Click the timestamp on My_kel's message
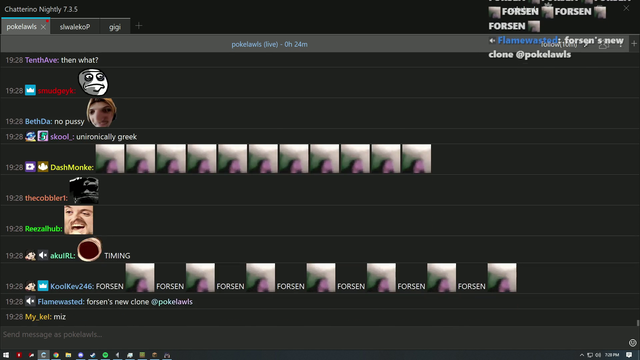Image resolution: width=640 pixels, height=360 pixels. click(x=14, y=317)
